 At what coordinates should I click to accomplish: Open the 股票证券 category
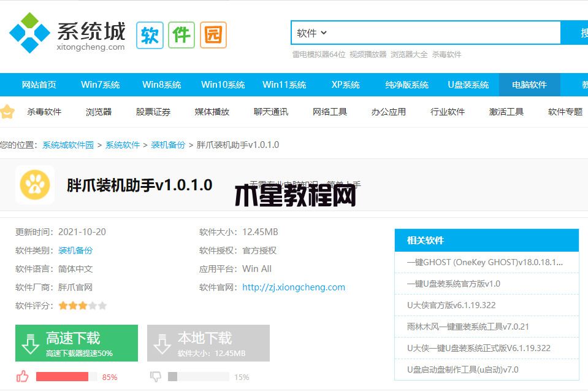point(153,112)
